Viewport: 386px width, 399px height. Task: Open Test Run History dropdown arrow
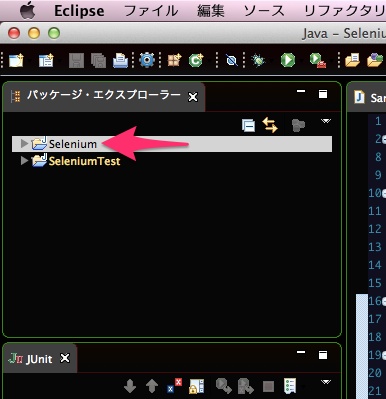point(303,387)
